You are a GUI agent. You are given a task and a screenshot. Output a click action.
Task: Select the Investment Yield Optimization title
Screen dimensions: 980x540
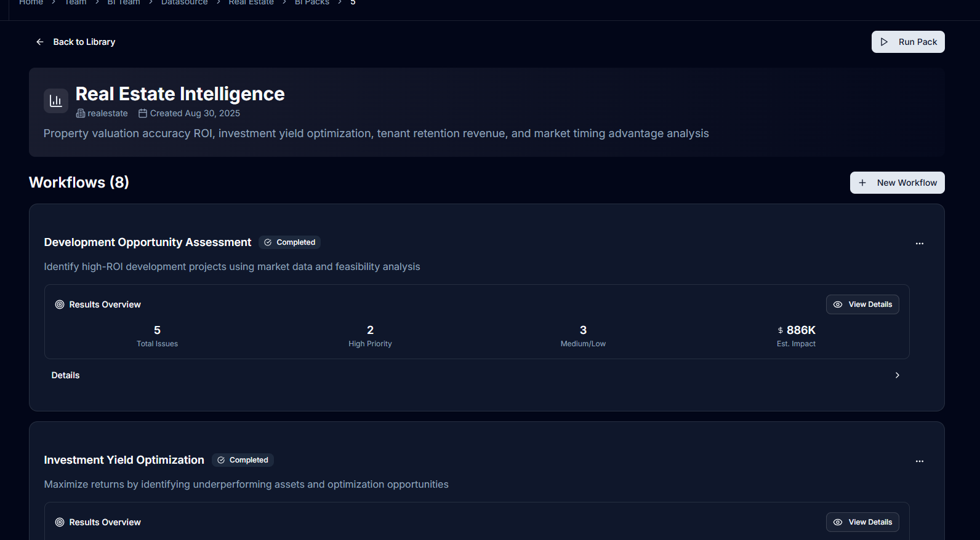[124, 460]
